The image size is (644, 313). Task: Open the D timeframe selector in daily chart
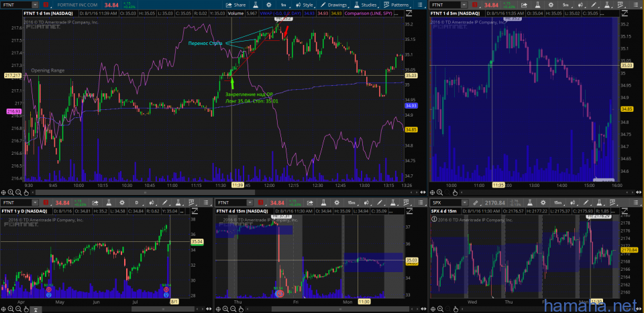(x=137, y=202)
